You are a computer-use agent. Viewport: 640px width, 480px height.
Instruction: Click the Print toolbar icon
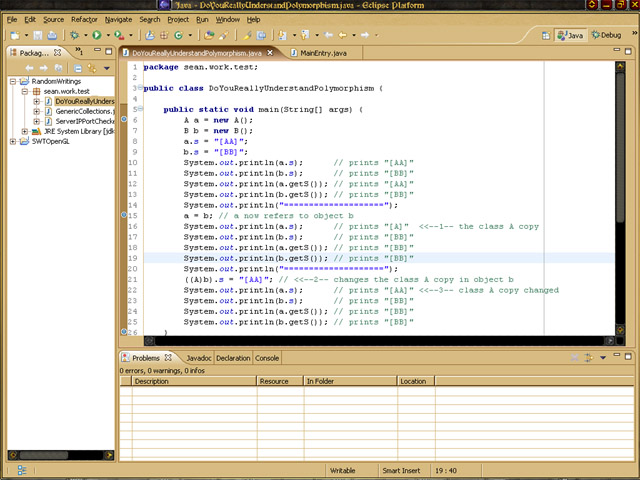52,36
